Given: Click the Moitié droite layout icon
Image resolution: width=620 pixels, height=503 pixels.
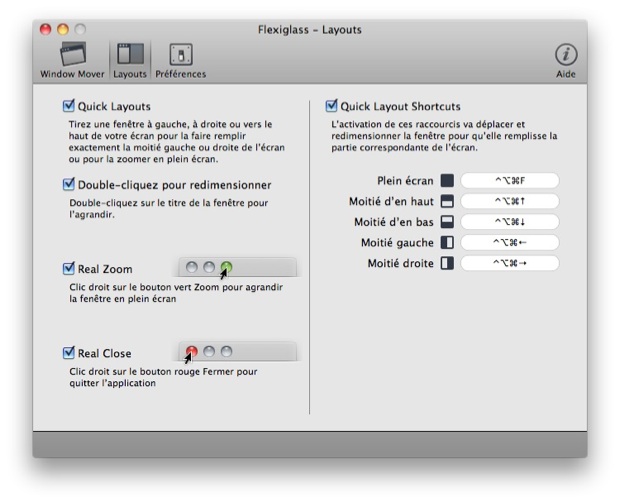Looking at the screenshot, I should [447, 263].
